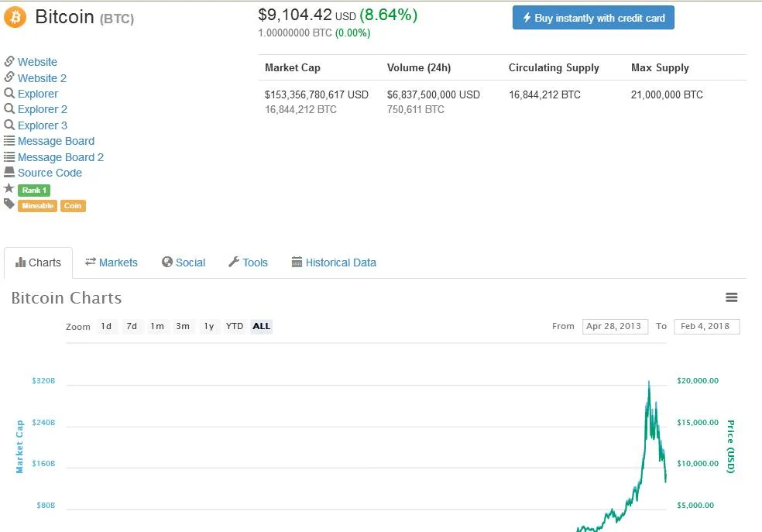
Task: Click the $6,837,500,000 USD volume value
Action: 434,94
